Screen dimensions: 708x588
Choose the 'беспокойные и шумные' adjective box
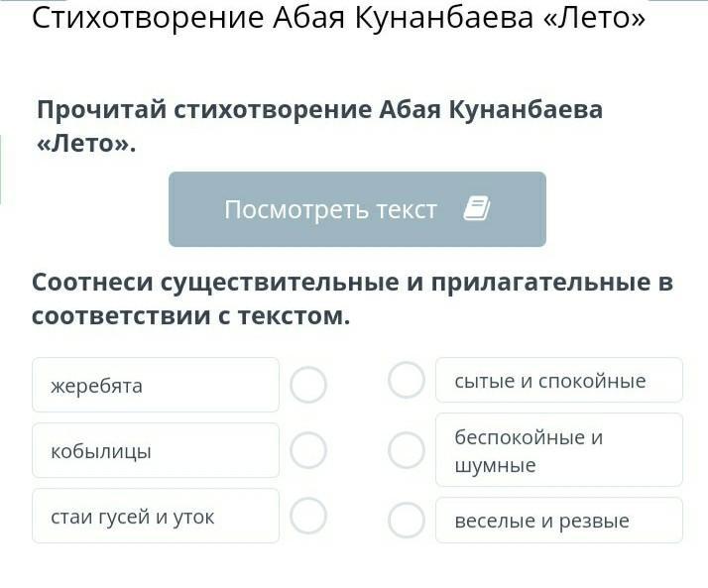click(558, 450)
